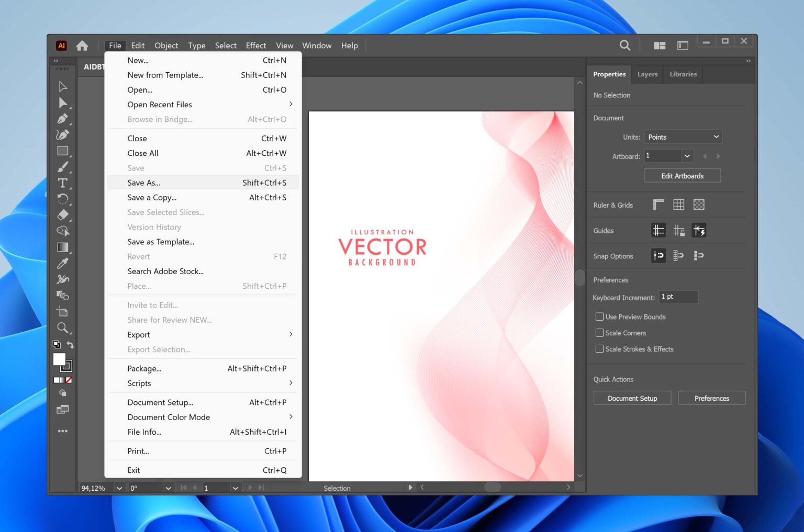Image resolution: width=804 pixels, height=532 pixels.
Task: Select the Type tool
Action: (63, 183)
